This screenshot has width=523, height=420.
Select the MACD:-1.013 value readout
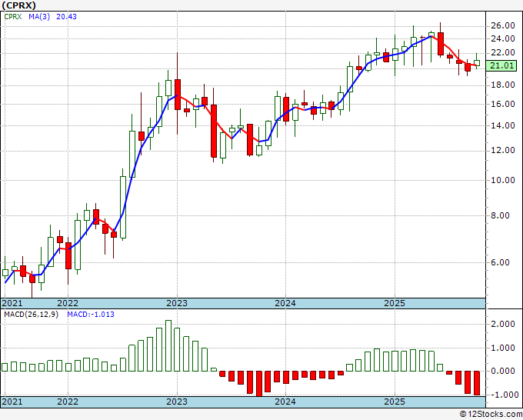pos(91,315)
